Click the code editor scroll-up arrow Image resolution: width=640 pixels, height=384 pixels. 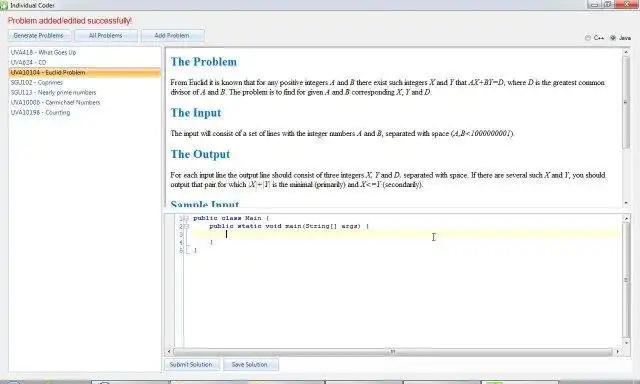pyautogui.click(x=626, y=219)
